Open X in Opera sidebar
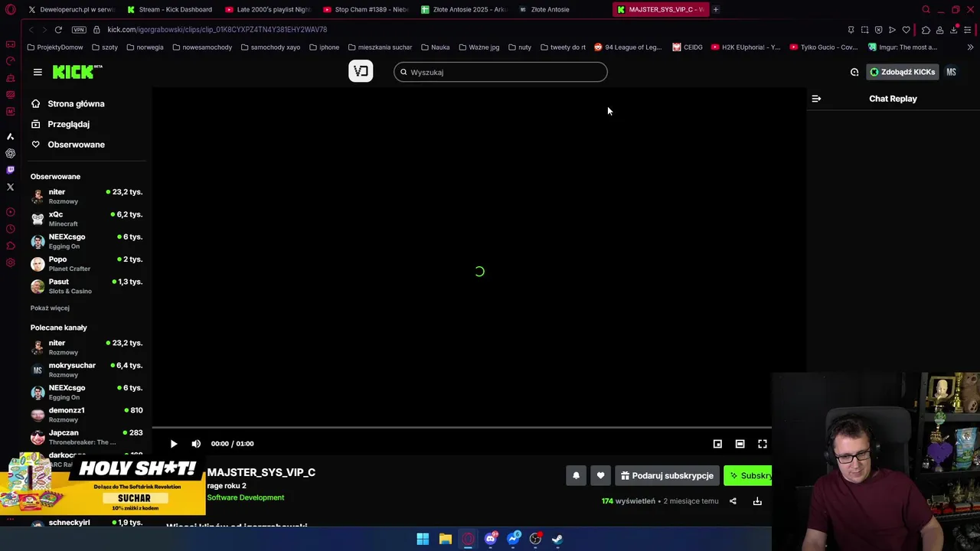This screenshot has height=551, width=980. pos(10,187)
